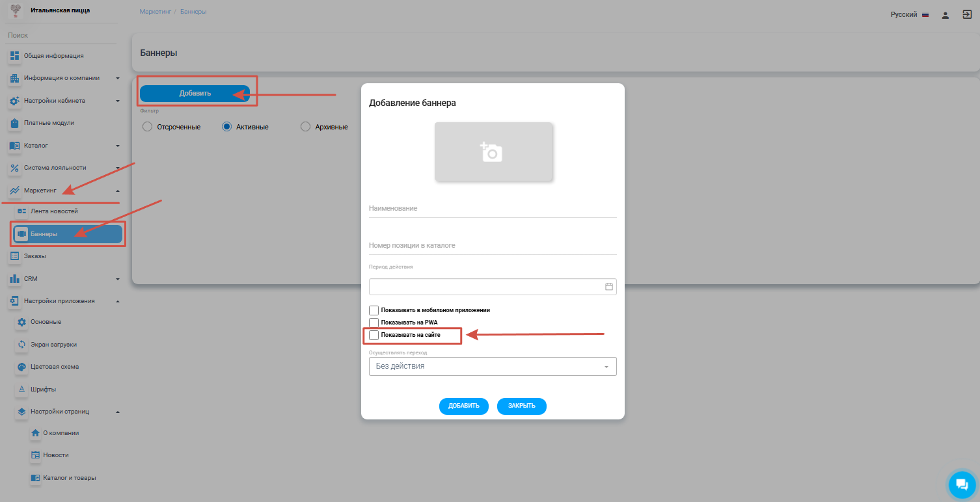This screenshot has width=980, height=502.
Task: Select the Архивные radio filter
Action: [x=306, y=127]
